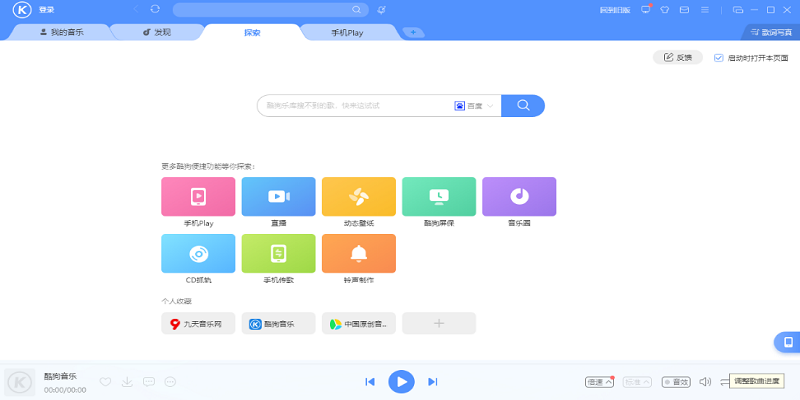Open the 手机传歌 transfer tile
Image resolution: width=800 pixels, height=400 pixels.
pos(278,253)
